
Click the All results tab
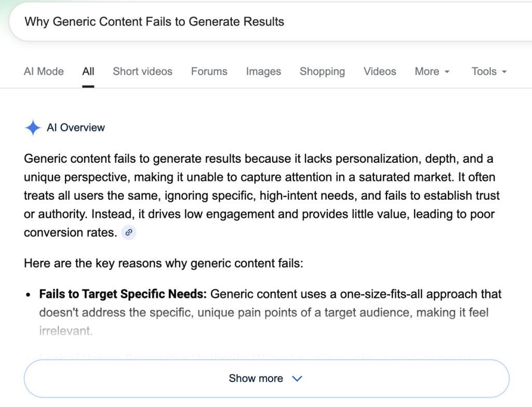(88, 71)
